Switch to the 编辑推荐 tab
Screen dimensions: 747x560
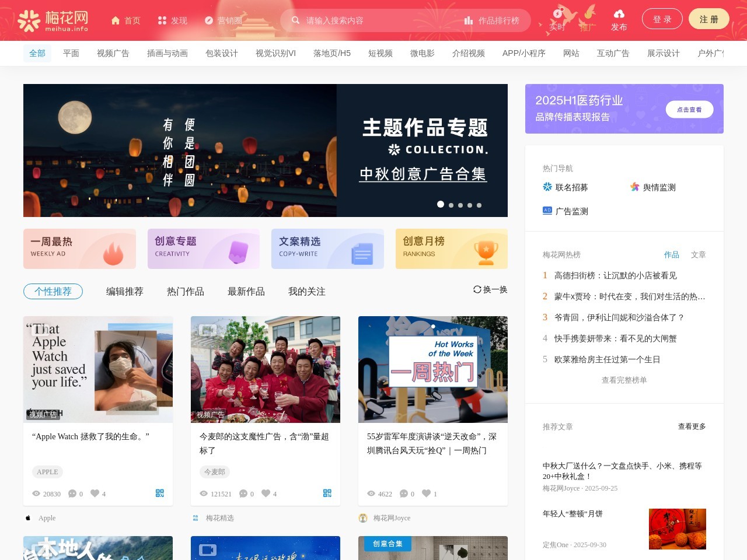pyautogui.click(x=125, y=291)
